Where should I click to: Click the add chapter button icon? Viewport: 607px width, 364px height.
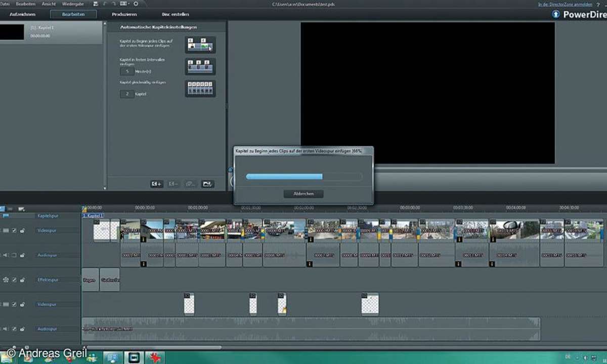click(x=156, y=184)
